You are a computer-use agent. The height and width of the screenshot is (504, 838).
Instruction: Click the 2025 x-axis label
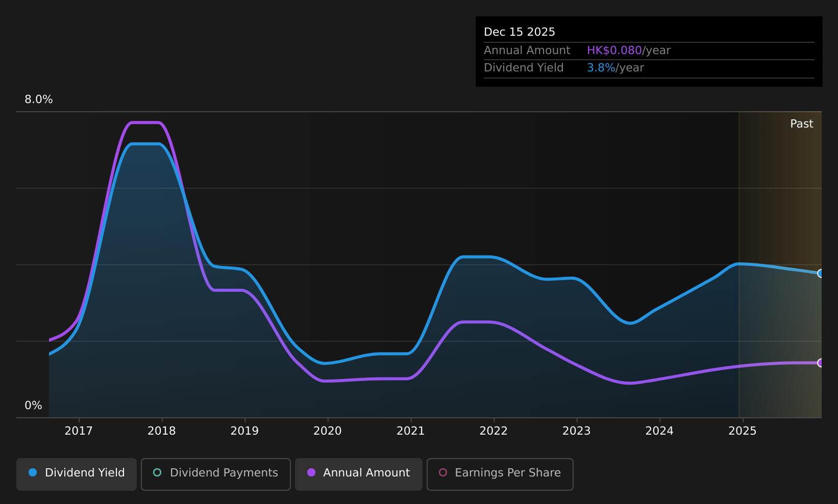tap(743, 431)
